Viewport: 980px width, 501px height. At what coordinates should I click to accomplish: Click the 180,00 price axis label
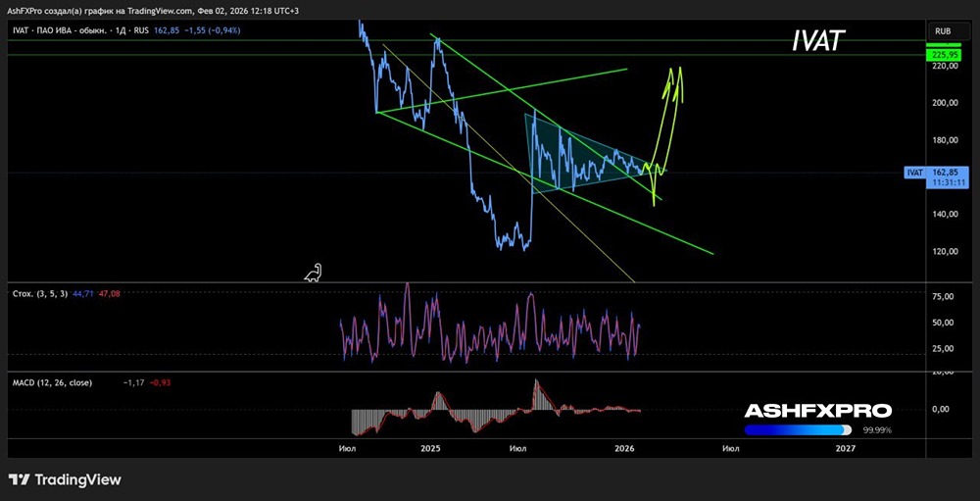tap(944, 140)
